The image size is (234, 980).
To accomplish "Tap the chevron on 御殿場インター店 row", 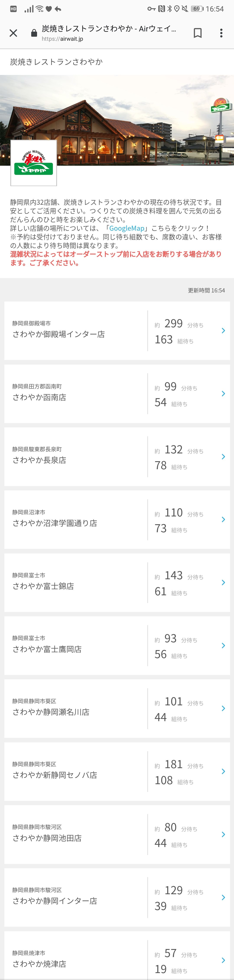I will [223, 331].
